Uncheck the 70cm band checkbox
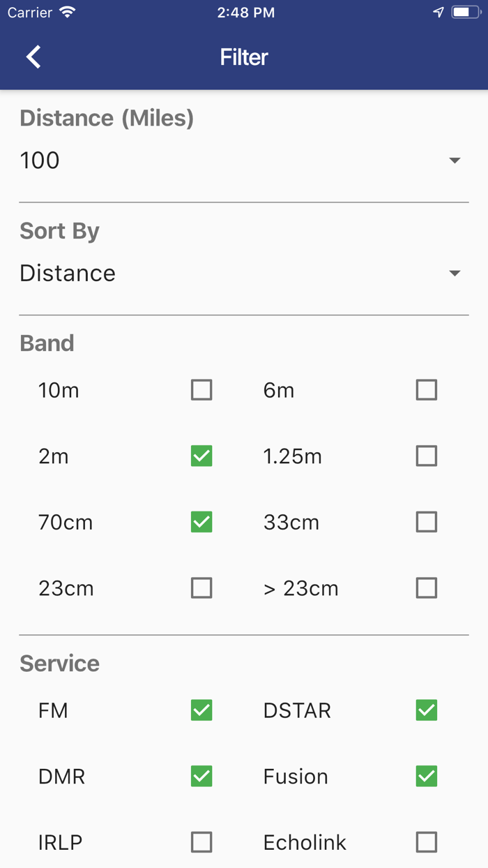 [x=201, y=522]
